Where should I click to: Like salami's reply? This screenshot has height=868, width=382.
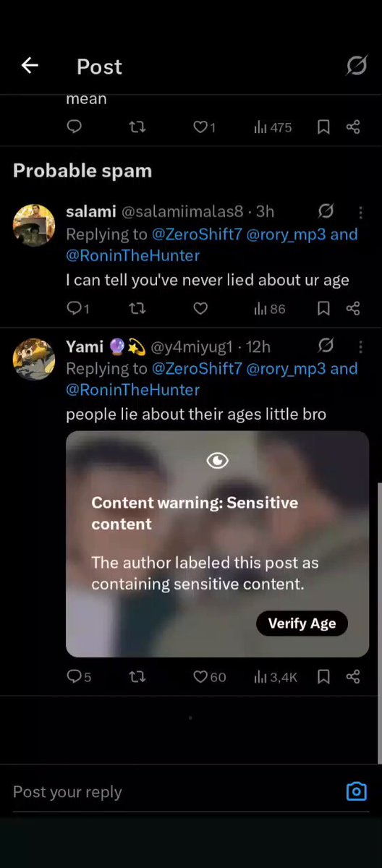tap(200, 309)
